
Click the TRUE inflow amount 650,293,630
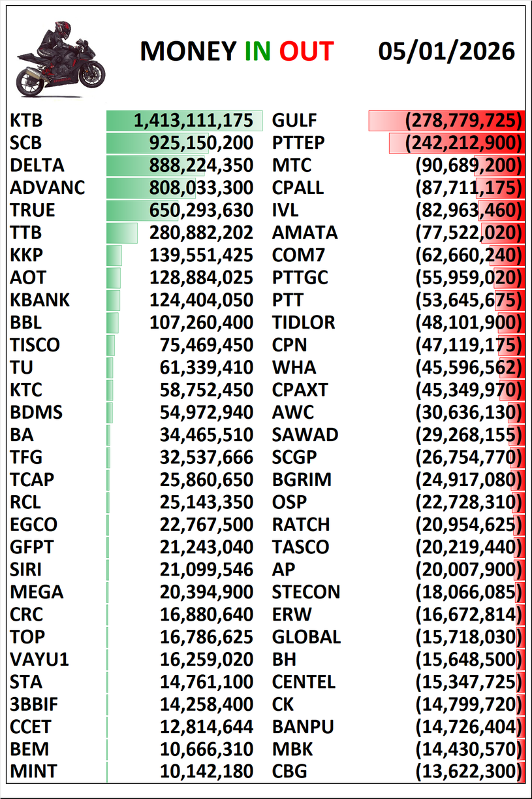[x=201, y=210]
